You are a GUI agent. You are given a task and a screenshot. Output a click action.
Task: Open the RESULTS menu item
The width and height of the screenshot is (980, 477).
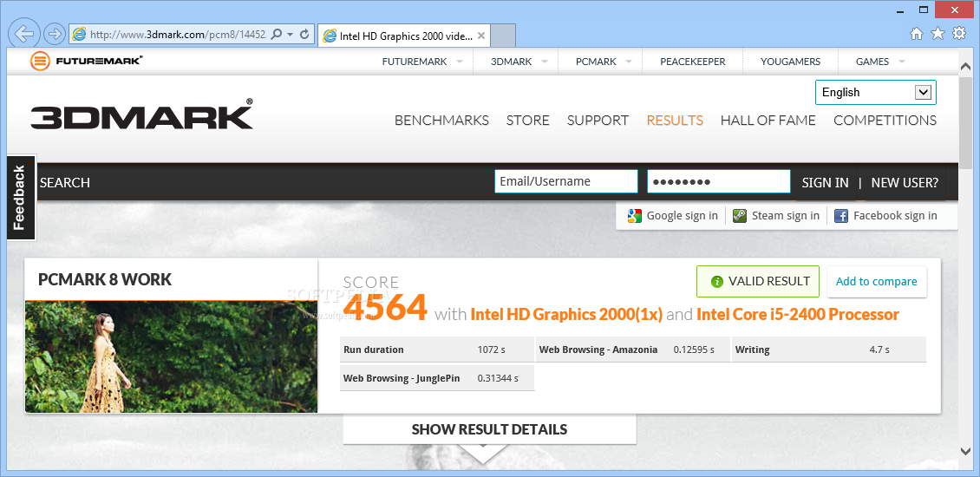click(675, 120)
